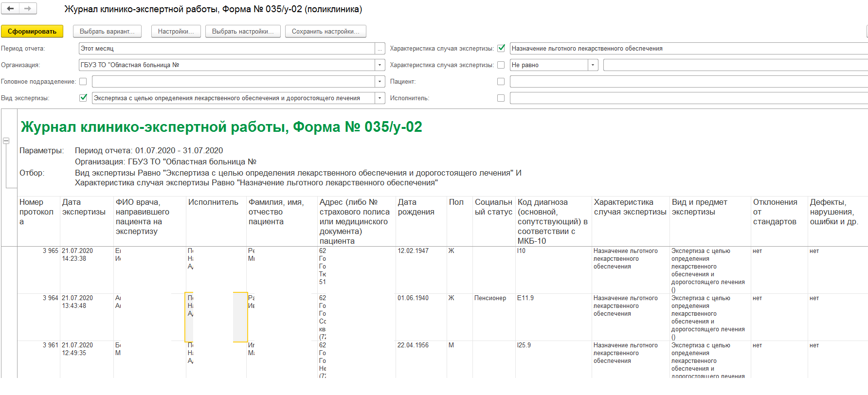This screenshot has height=395, width=868.
Task: Expand the Головное подразделение dropdown
Action: tap(380, 82)
